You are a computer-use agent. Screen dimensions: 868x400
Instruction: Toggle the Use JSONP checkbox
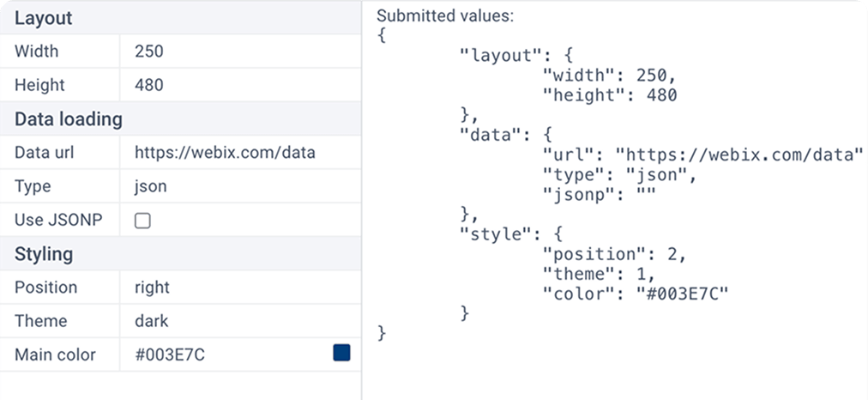pyautogui.click(x=142, y=221)
